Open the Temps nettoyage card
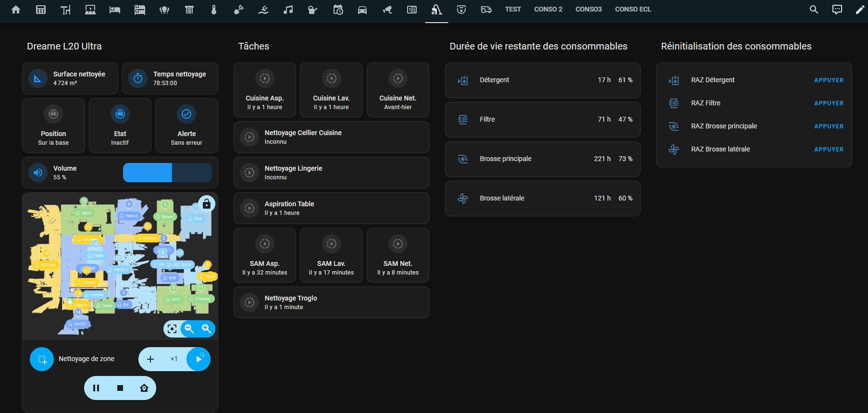This screenshot has width=868, height=413. point(170,78)
